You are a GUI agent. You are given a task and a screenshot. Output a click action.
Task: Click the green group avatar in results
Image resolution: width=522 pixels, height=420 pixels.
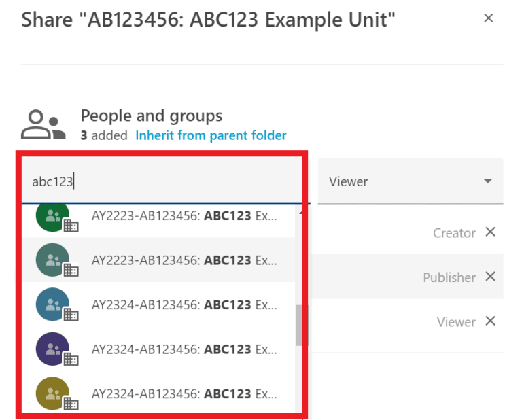(52, 216)
